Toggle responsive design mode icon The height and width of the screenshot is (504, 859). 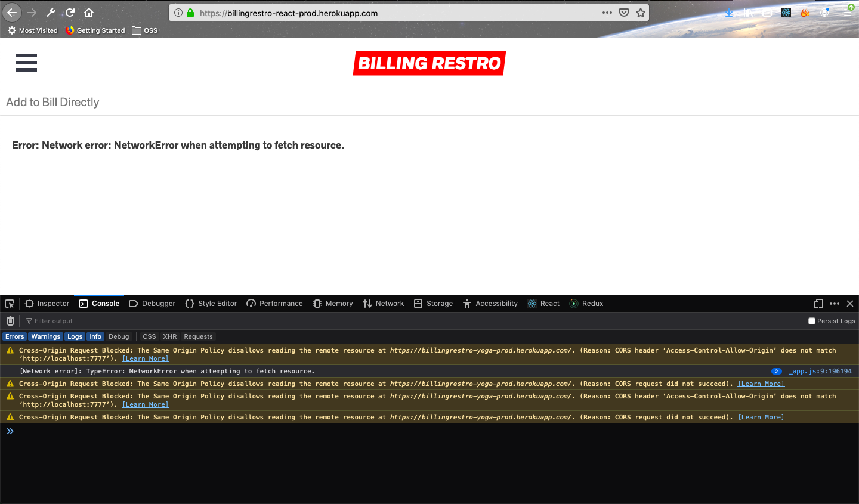pos(818,304)
